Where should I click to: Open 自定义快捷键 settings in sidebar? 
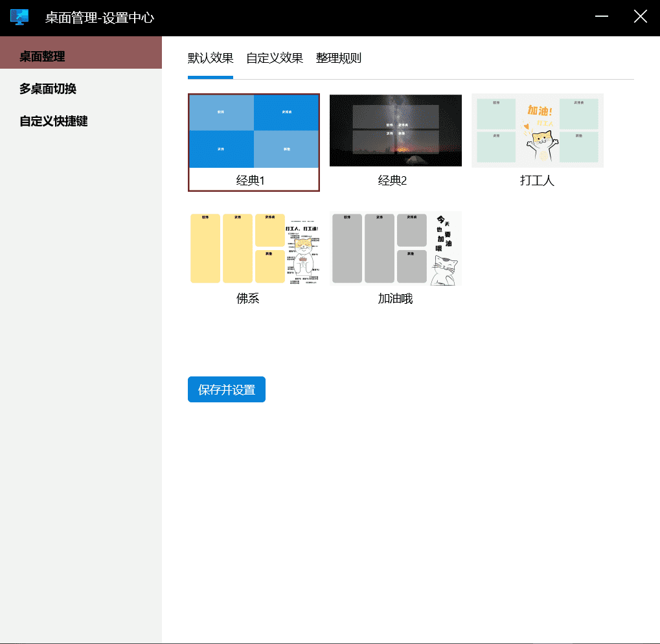tap(81, 121)
